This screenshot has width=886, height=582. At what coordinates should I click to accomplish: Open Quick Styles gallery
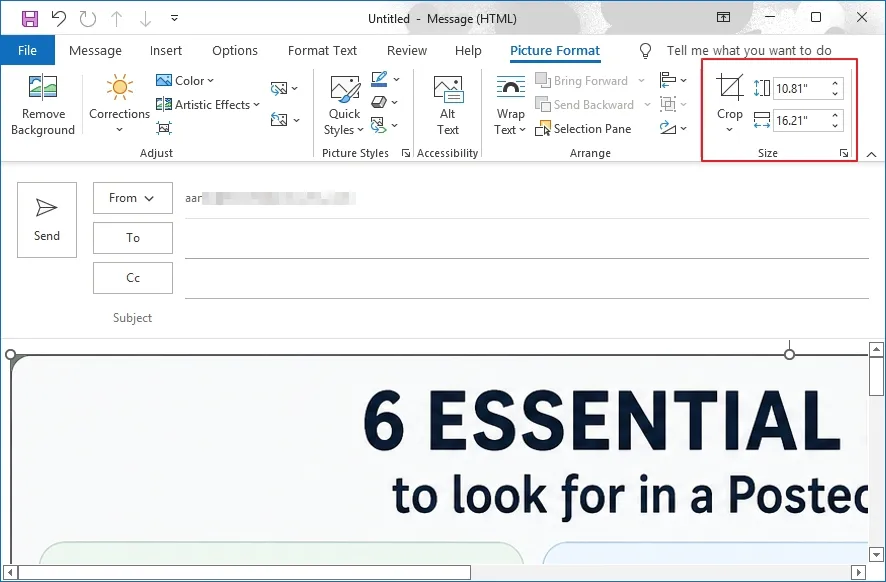[344, 105]
